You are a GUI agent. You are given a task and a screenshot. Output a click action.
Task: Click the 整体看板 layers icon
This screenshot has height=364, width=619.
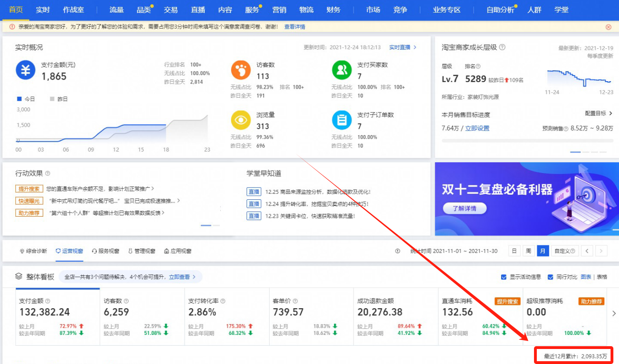[x=19, y=276]
